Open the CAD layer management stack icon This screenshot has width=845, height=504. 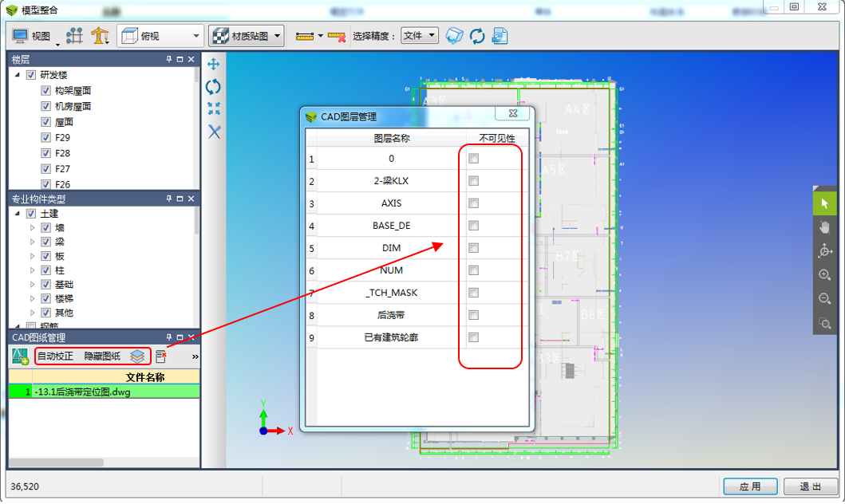coord(137,356)
